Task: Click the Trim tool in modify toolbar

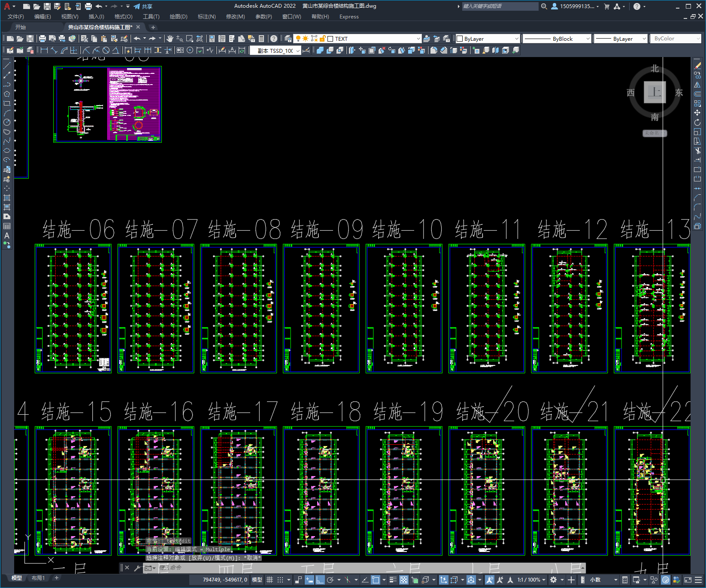Action: pyautogui.click(x=697, y=151)
